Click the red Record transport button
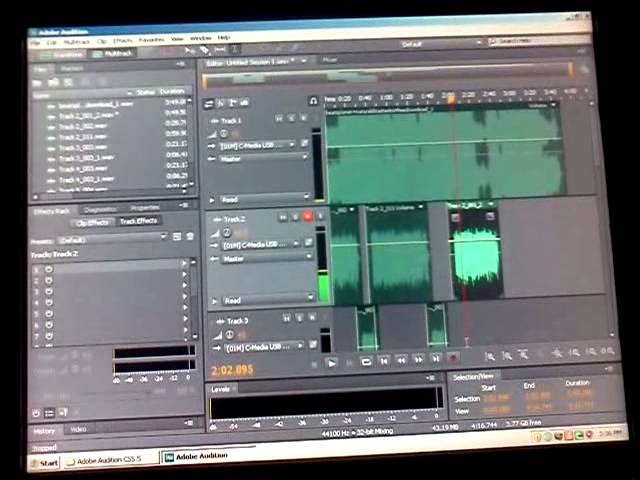The height and width of the screenshot is (480, 640). click(x=453, y=358)
